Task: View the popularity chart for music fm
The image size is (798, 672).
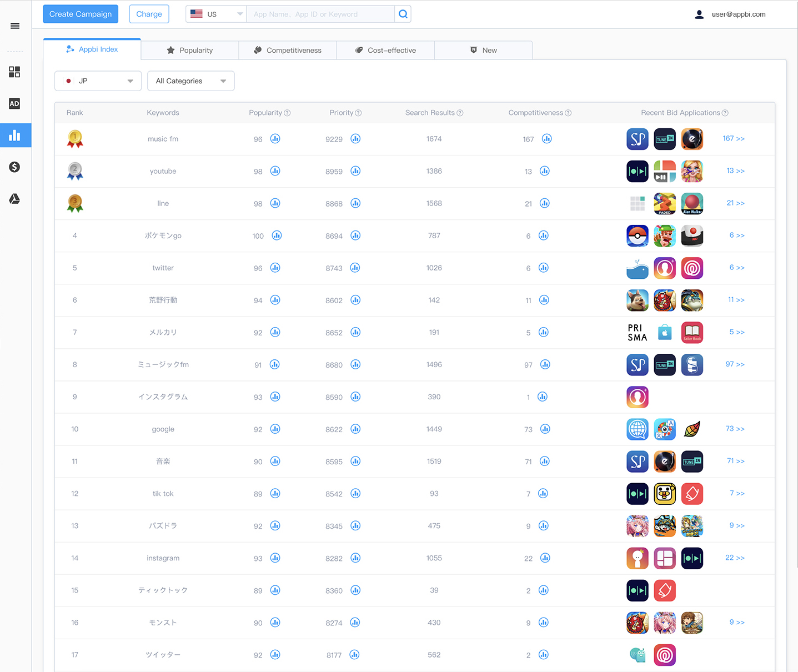Action: (275, 139)
